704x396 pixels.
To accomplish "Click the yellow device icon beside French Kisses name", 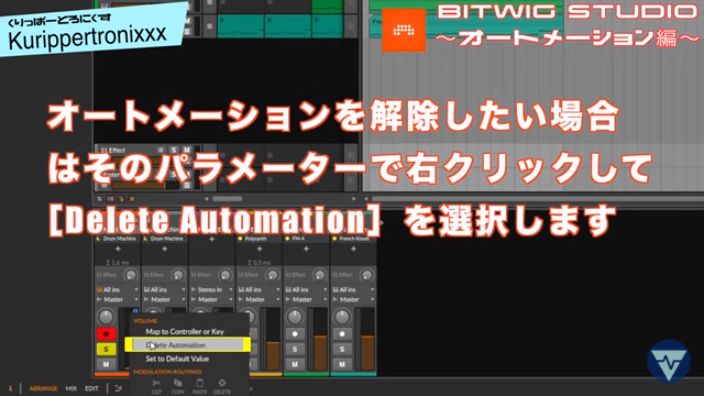I will click(x=334, y=239).
